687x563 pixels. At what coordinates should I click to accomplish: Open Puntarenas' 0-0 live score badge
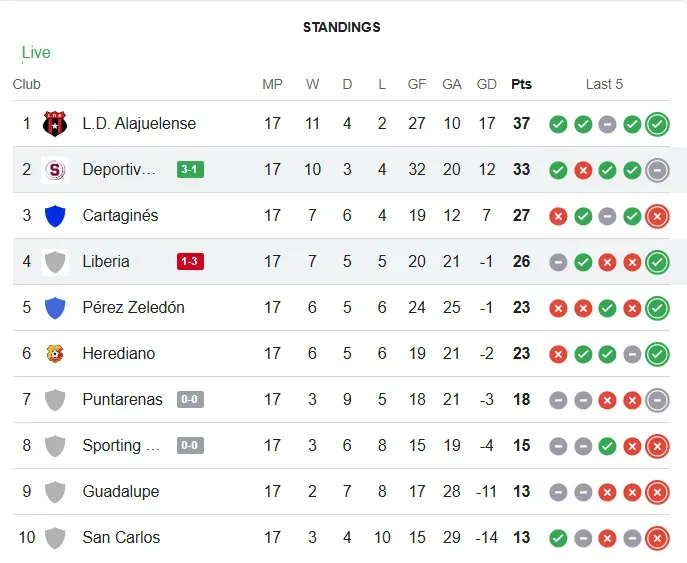point(190,400)
